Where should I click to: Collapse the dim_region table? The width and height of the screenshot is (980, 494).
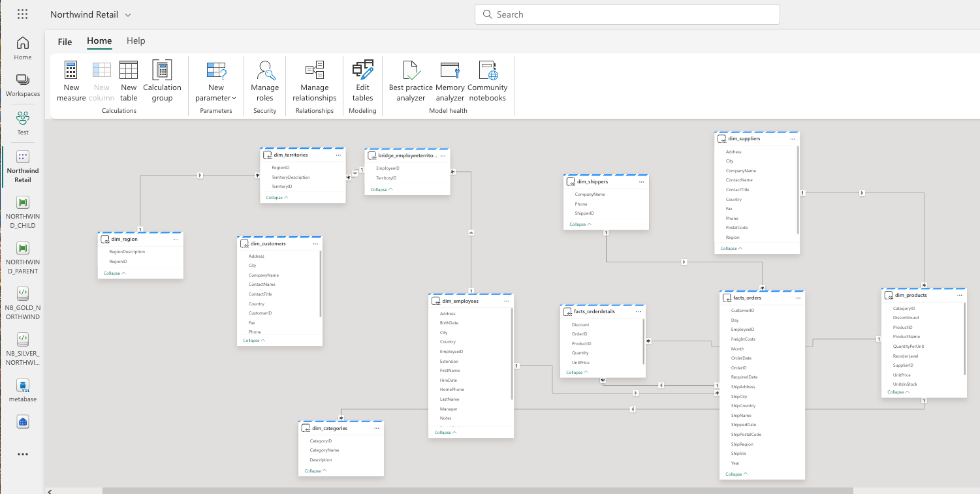click(115, 273)
